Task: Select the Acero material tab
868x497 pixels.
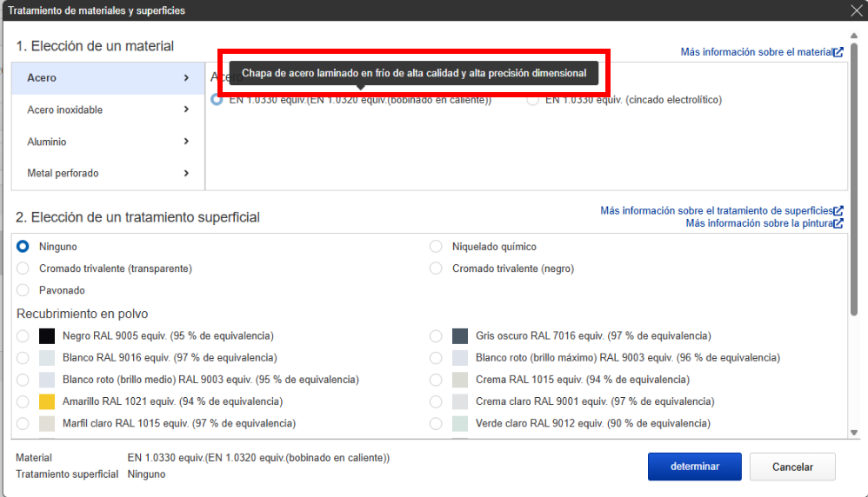Action: click(108, 78)
